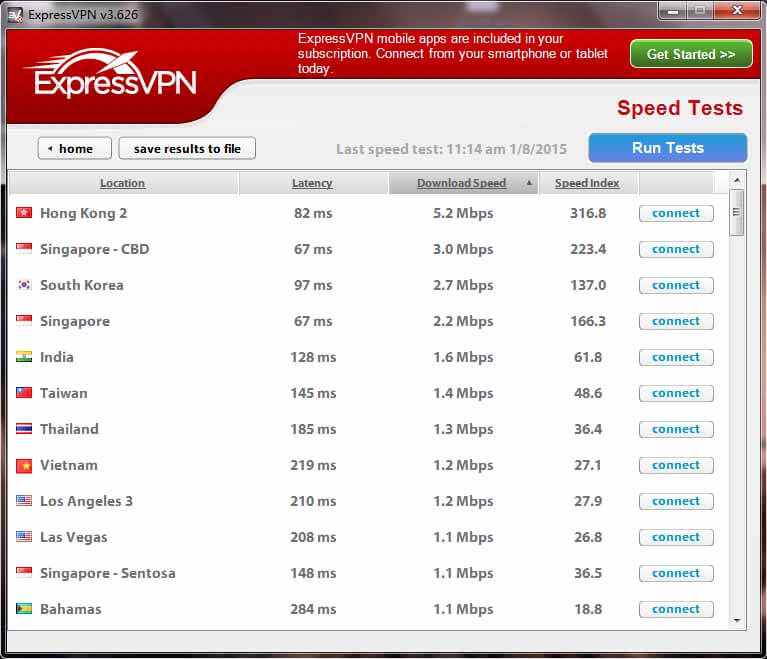Select the Vietnam location name
767x659 pixels.
point(69,465)
